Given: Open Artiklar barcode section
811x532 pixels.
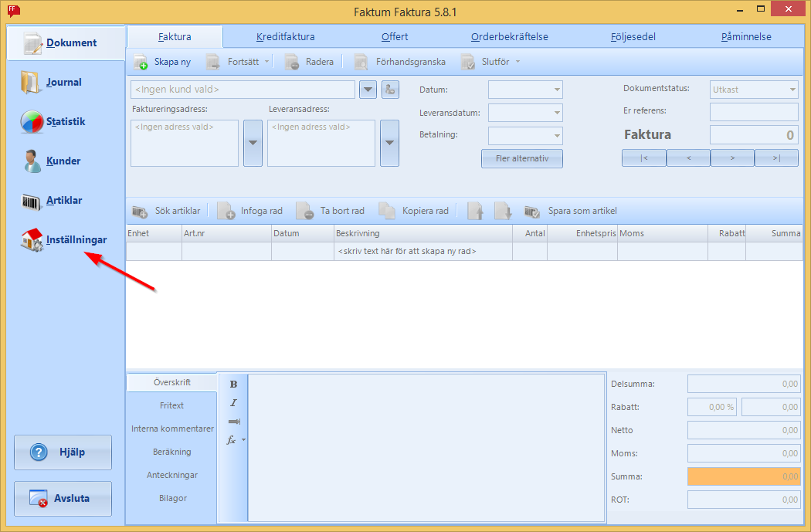Looking at the screenshot, I should [x=52, y=200].
